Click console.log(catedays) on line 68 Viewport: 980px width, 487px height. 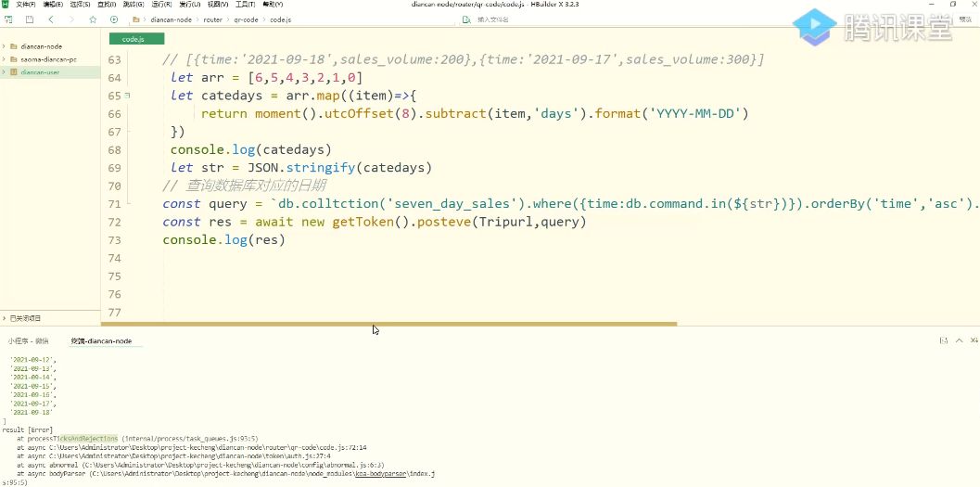(x=251, y=150)
